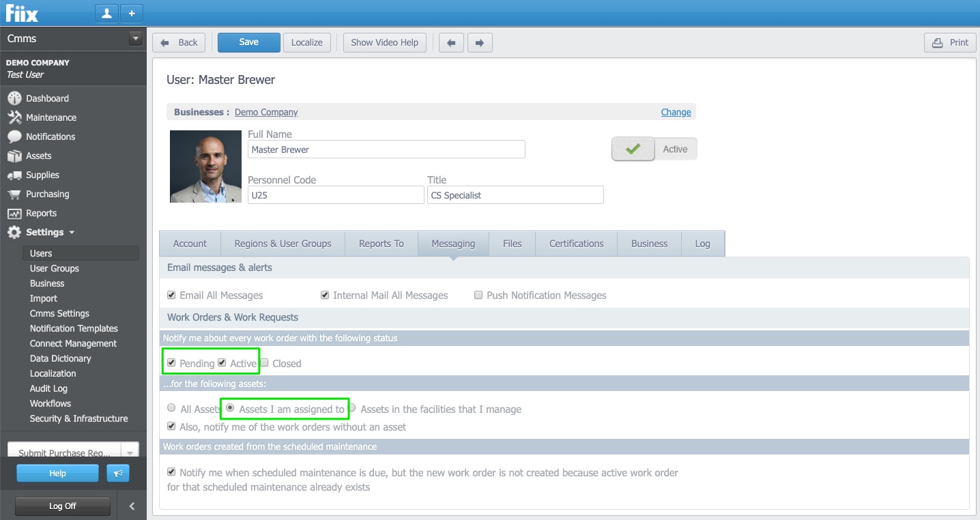Click into the Personnel Code field
This screenshot has height=520, width=980.
click(336, 195)
